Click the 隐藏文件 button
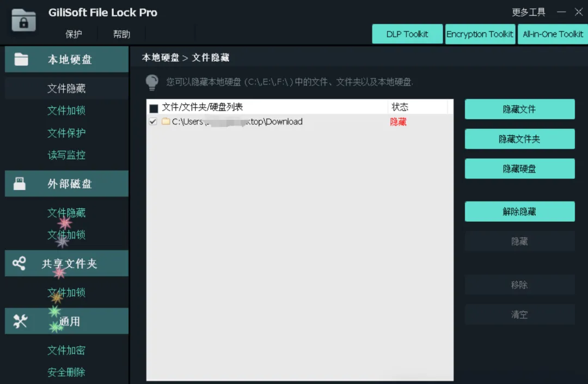The width and height of the screenshot is (588, 384). pos(519,109)
